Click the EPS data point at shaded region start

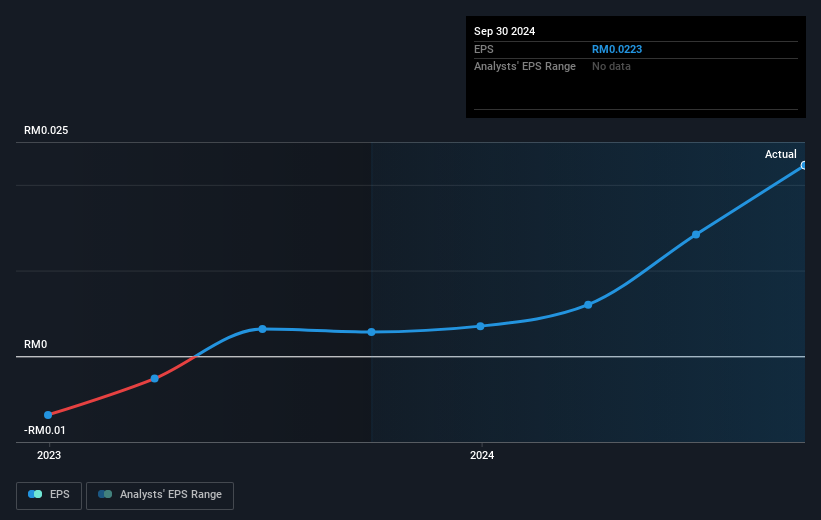[x=371, y=332]
